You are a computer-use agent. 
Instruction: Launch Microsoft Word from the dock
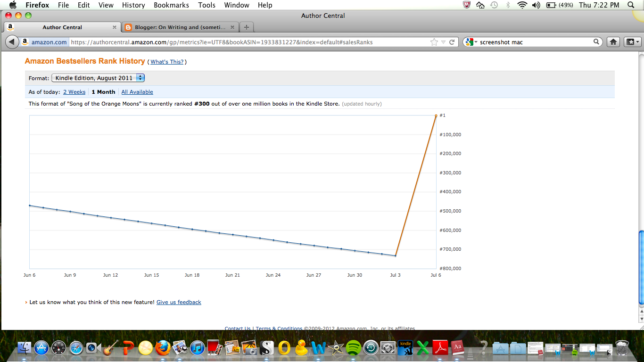(319, 348)
